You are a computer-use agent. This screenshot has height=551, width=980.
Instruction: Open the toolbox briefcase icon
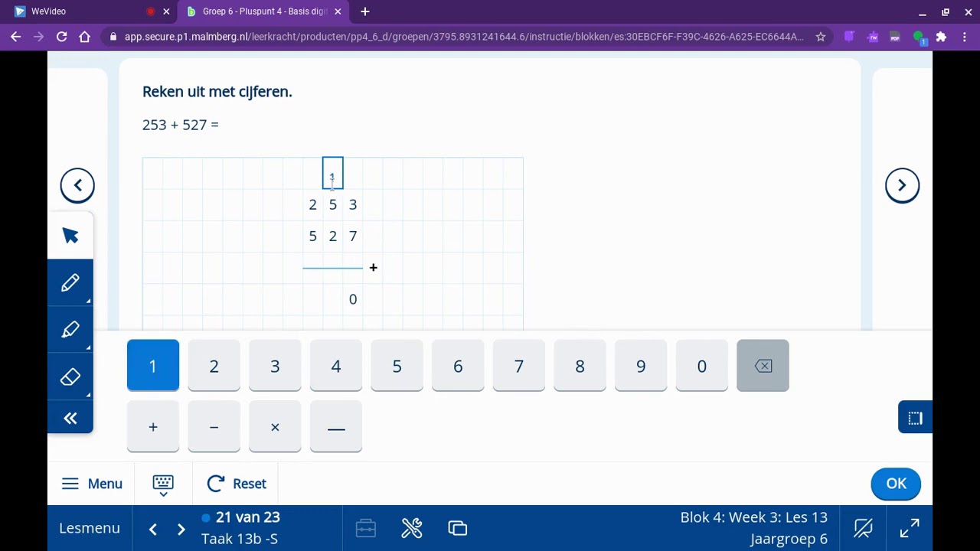coord(366,528)
